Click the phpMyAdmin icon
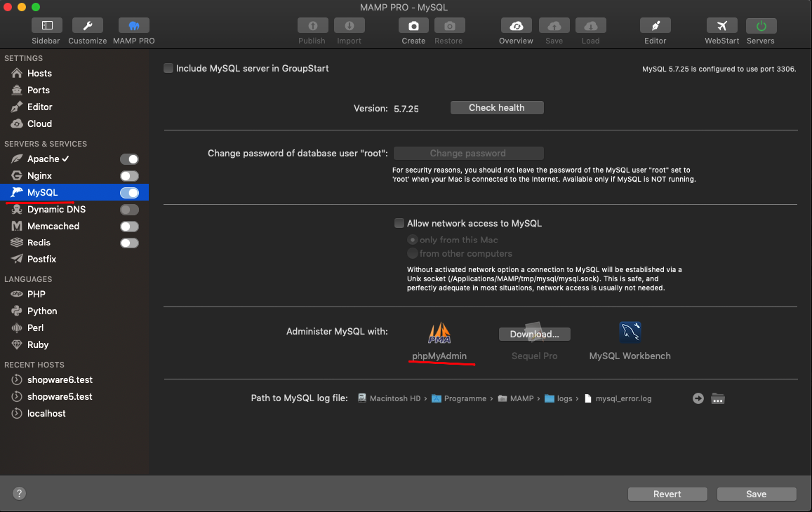 [439, 332]
